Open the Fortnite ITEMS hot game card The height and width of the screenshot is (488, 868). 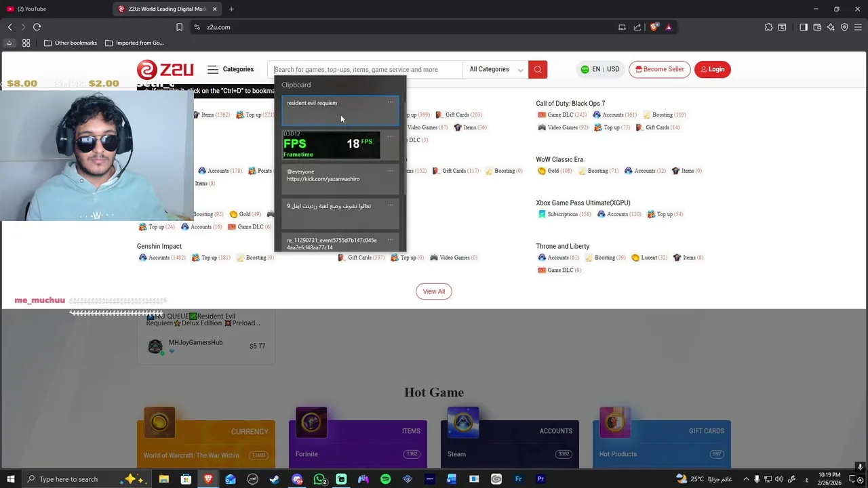tap(358, 444)
